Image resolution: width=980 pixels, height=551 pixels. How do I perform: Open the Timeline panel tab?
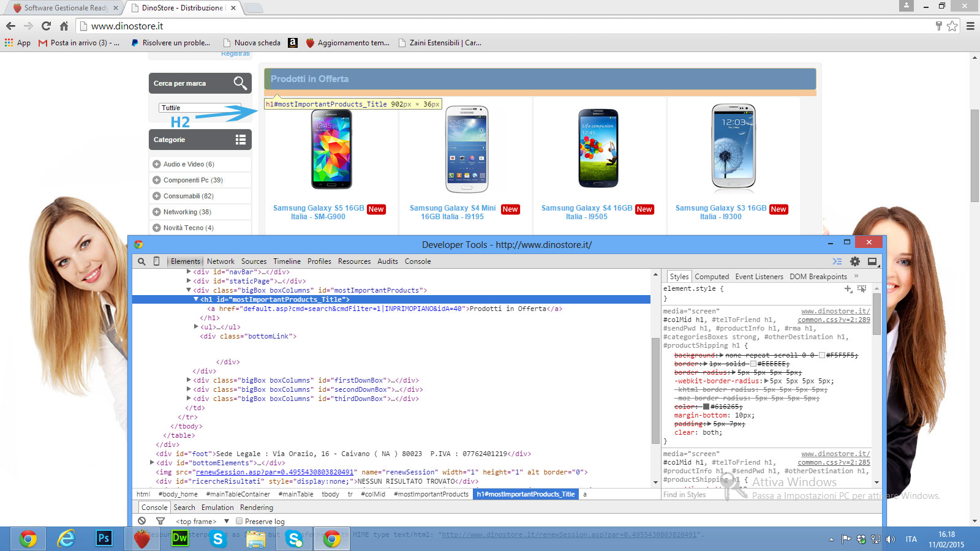click(x=287, y=261)
